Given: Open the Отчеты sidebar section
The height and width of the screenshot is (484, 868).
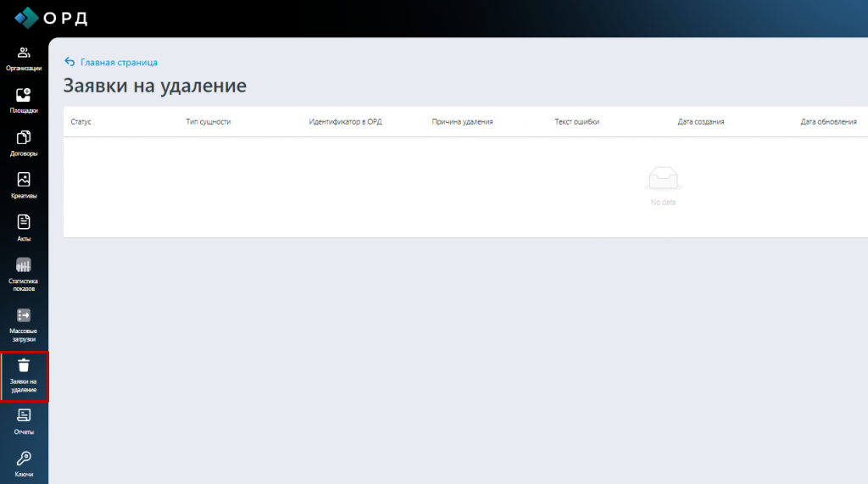Looking at the screenshot, I should coord(23,422).
